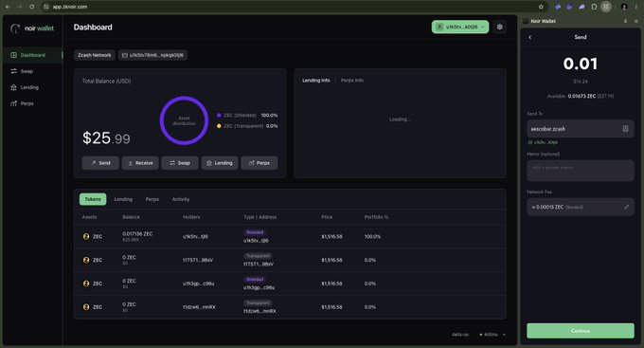The width and height of the screenshot is (644, 348).
Task: Click the first purple extension icon
Action: point(557,7)
